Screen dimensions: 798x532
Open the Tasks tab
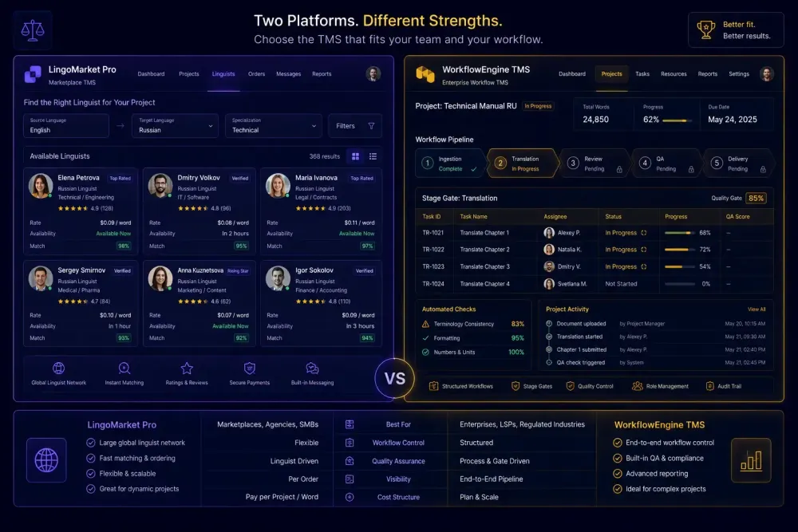coord(642,73)
